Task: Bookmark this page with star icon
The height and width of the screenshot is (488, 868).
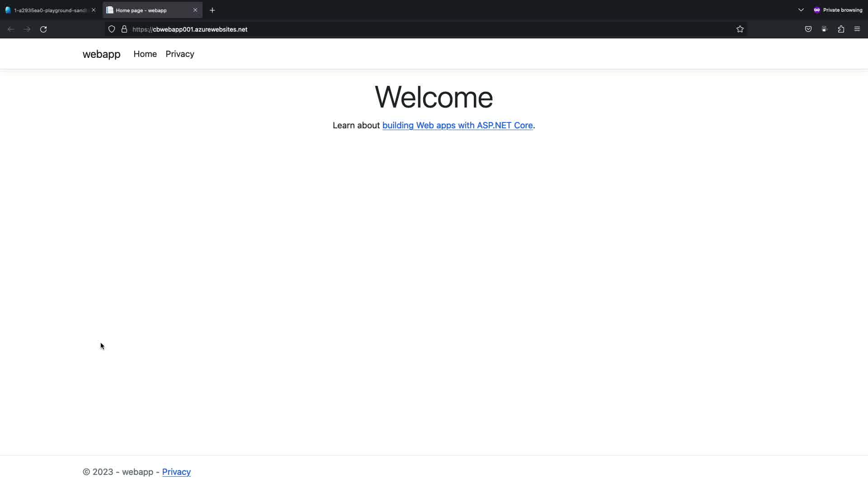Action: point(740,29)
